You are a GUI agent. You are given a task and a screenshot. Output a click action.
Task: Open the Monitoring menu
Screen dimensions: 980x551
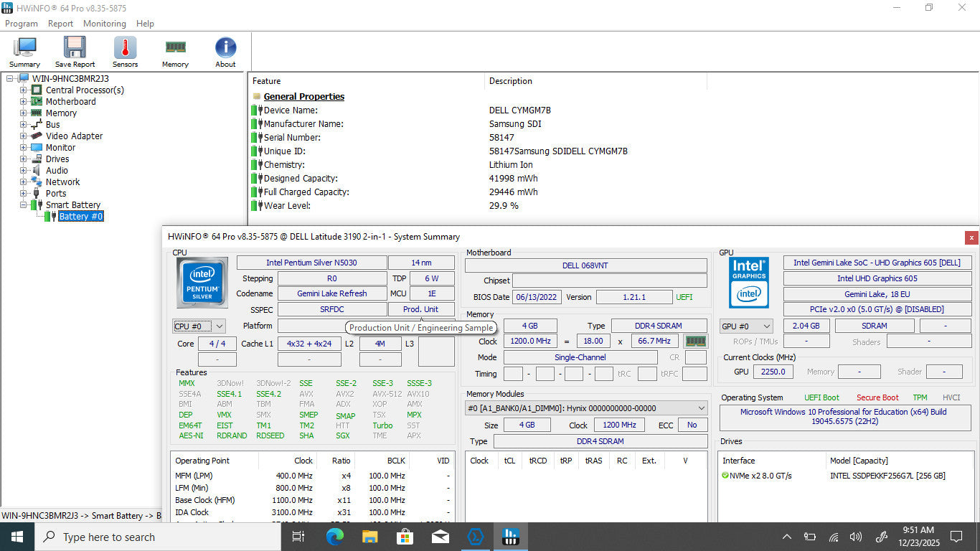[x=104, y=24]
